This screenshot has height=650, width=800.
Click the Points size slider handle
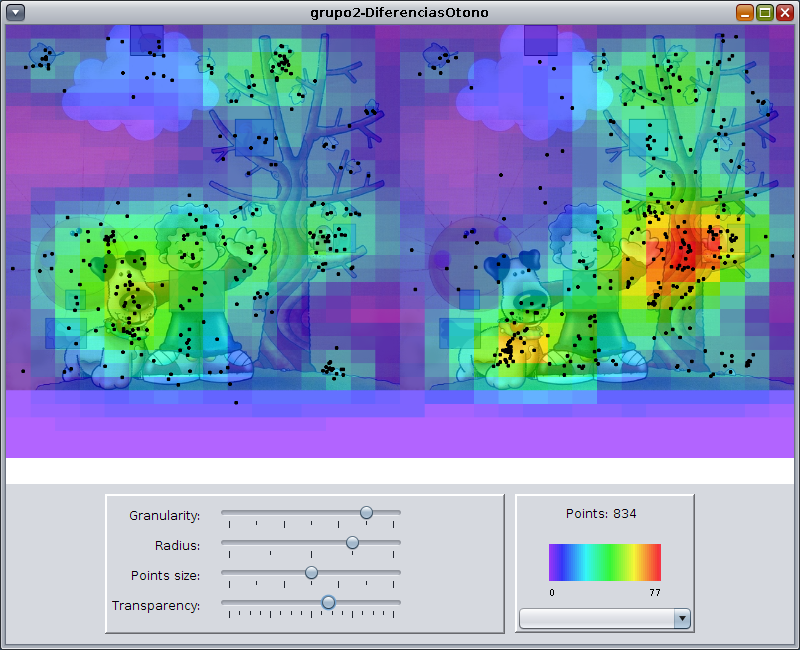click(311, 572)
